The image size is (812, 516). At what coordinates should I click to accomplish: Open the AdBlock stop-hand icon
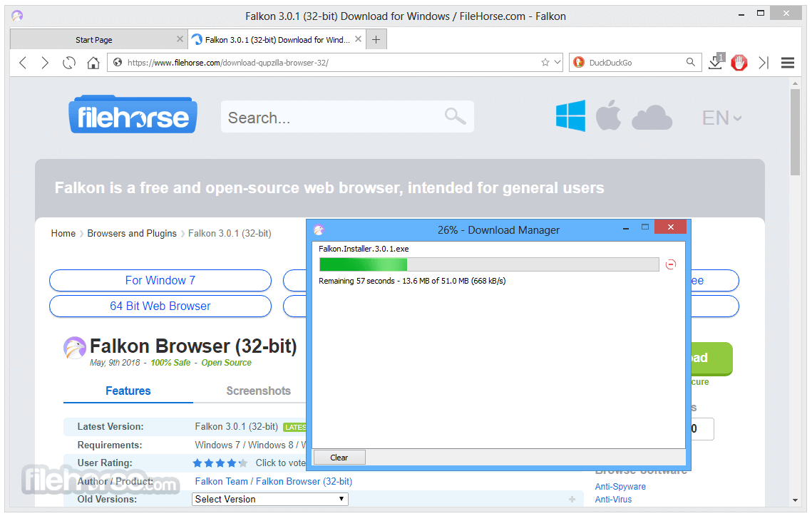point(739,63)
